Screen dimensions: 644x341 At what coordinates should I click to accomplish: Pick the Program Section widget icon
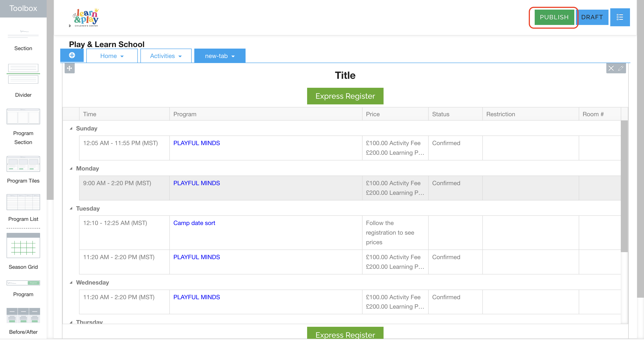[x=23, y=116]
